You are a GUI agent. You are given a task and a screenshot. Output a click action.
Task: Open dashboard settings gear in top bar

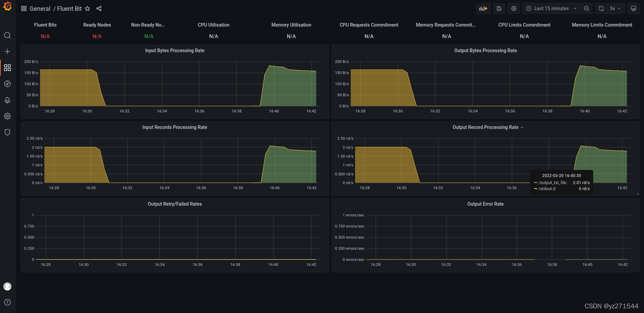click(x=514, y=8)
